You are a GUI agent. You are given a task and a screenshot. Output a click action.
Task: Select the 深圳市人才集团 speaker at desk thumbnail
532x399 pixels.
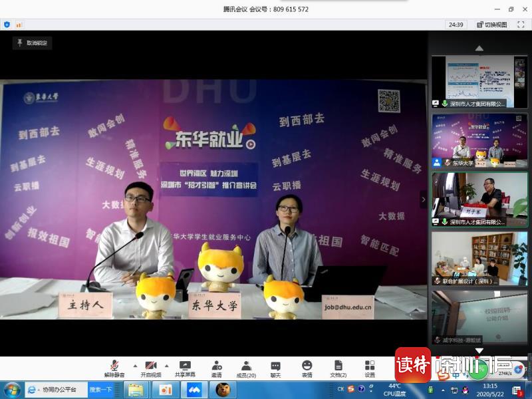tap(479, 199)
